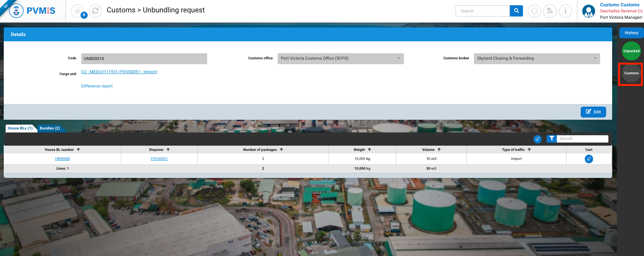Click the power logout icon
Image resolution: width=644 pixels, height=256 pixels.
pos(534,11)
